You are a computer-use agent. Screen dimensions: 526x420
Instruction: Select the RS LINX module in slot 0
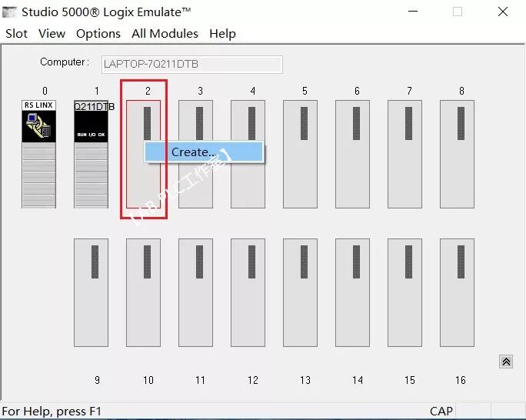coord(39,154)
